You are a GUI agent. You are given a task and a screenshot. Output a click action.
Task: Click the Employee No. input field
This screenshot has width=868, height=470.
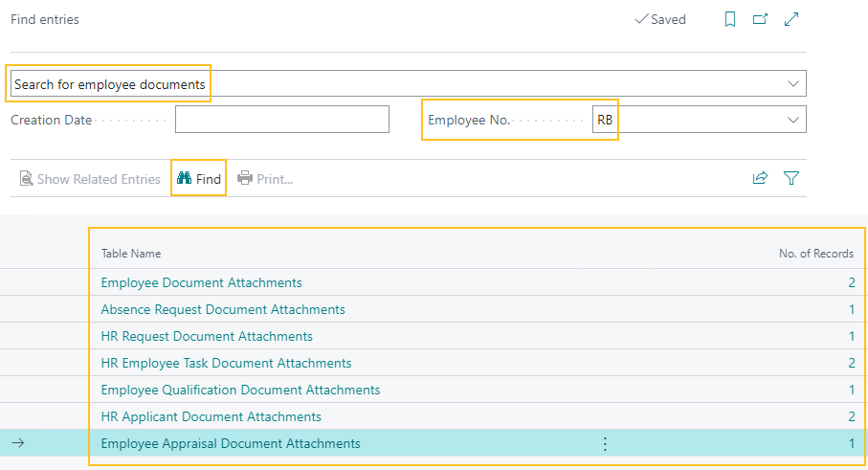tap(684, 120)
